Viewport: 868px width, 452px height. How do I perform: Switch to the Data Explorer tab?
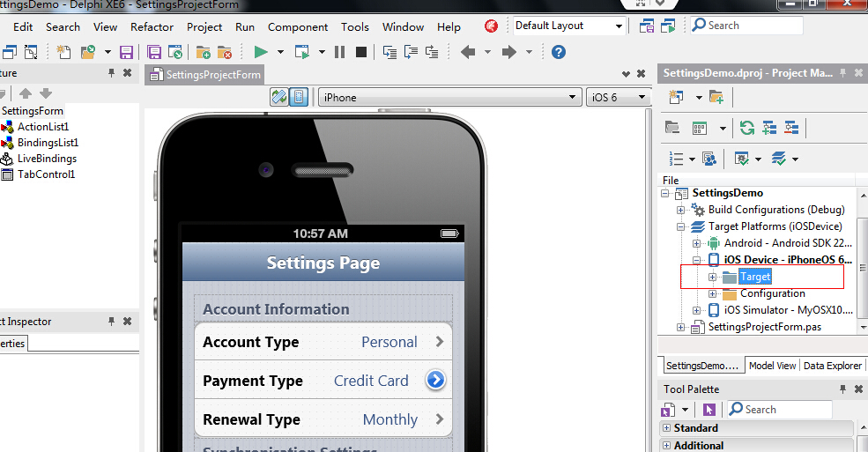pos(833,366)
